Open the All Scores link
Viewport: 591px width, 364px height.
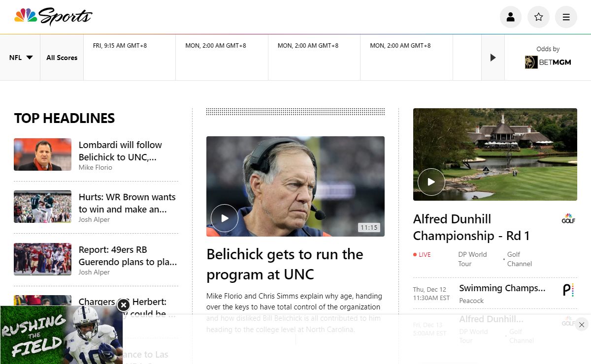[x=62, y=58]
